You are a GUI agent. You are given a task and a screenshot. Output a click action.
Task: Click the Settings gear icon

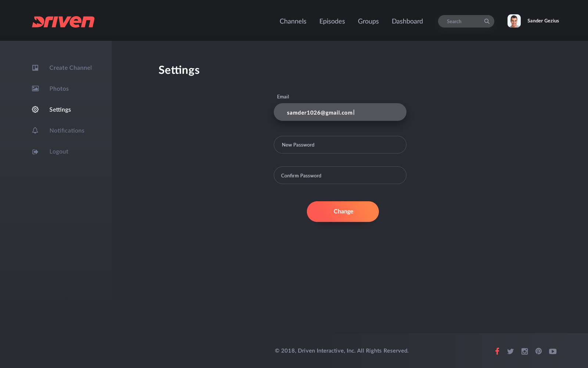[x=35, y=109]
